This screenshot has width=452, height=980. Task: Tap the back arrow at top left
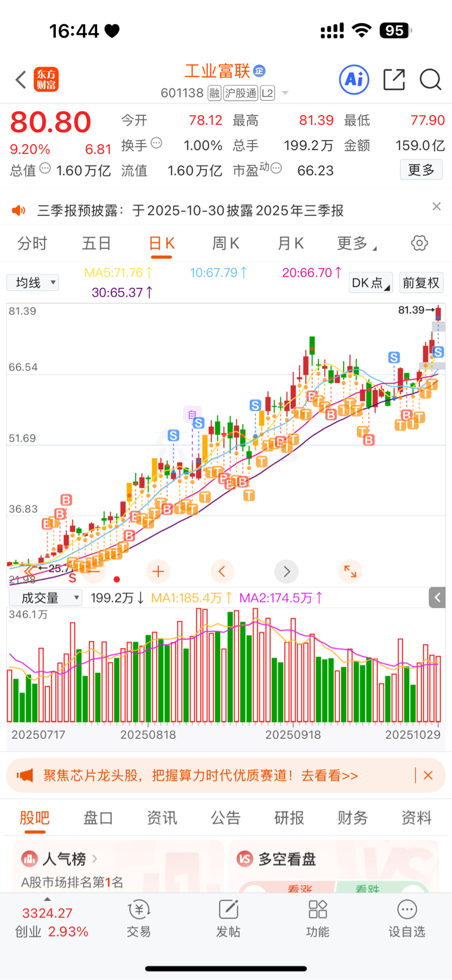click(x=21, y=79)
